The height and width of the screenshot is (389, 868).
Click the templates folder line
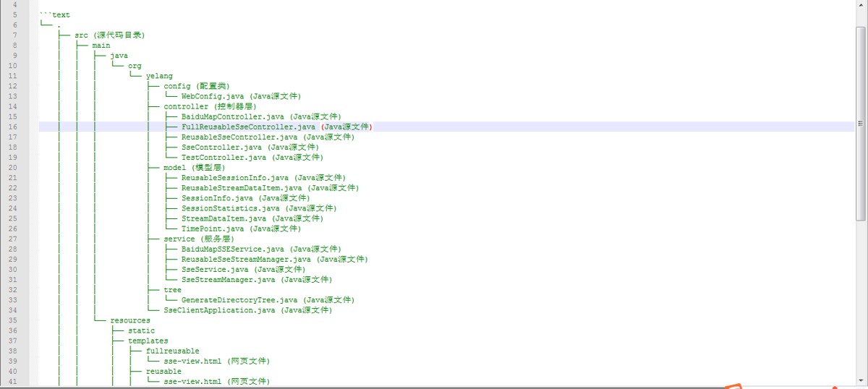coord(148,340)
